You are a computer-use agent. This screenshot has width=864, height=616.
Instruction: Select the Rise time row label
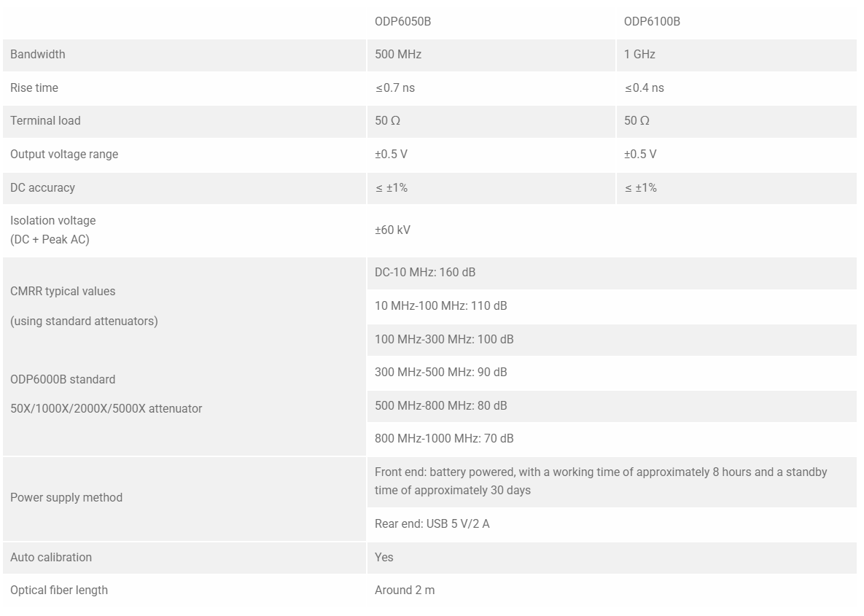34,87
